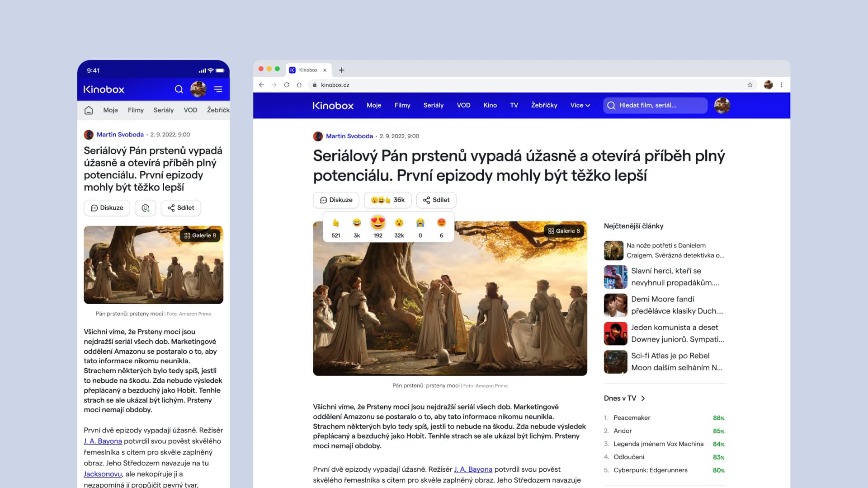Click Diskuze button in desktop article
This screenshot has height=488, width=868.
(x=336, y=200)
